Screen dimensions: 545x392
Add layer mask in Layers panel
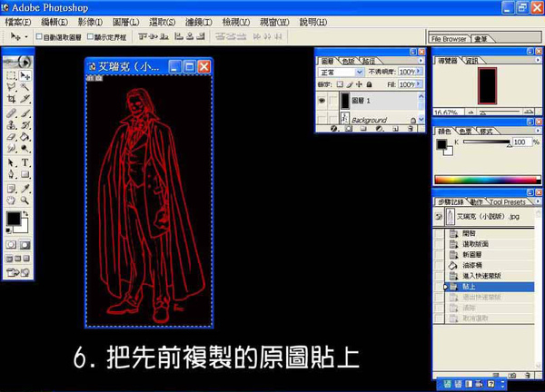tap(349, 129)
